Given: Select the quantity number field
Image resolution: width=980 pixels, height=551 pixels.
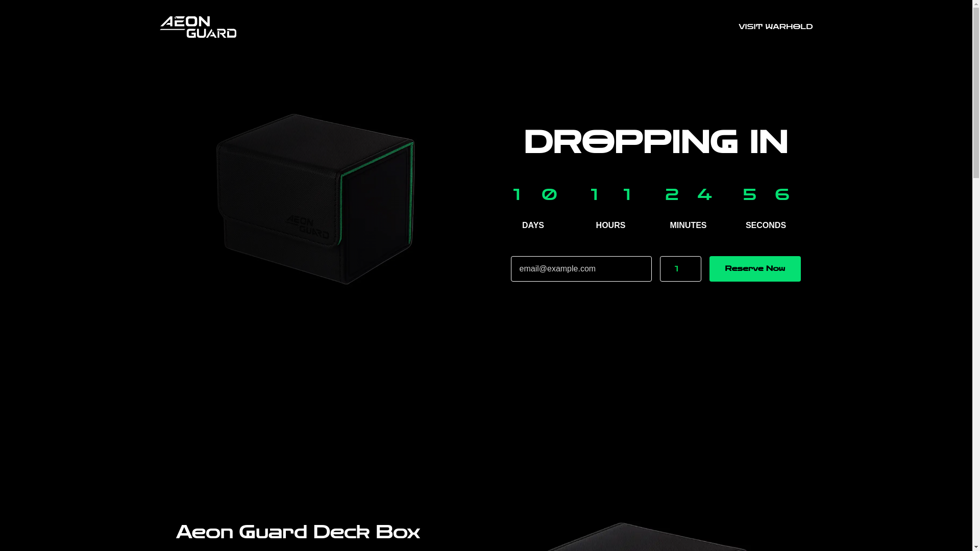Looking at the screenshot, I should pyautogui.click(x=680, y=269).
